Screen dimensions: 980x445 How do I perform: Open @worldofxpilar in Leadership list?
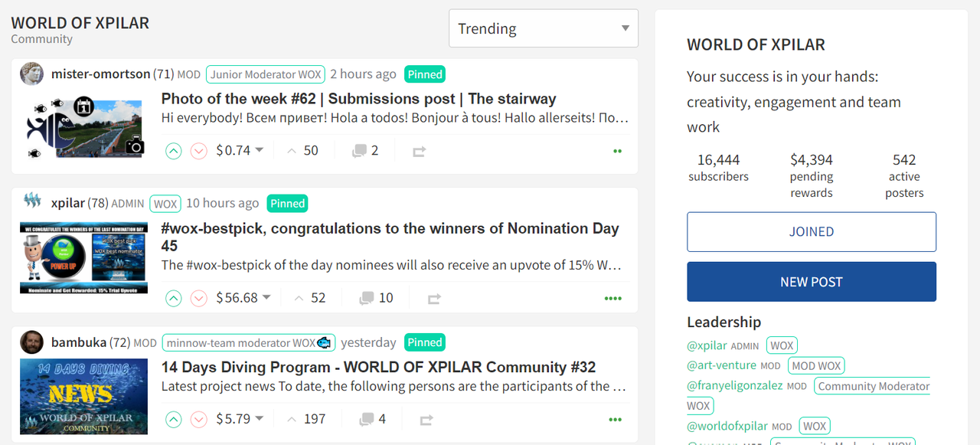[x=727, y=426]
